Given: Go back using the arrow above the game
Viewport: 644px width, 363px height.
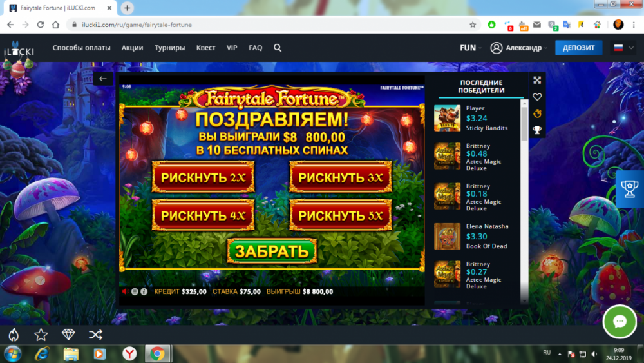Looking at the screenshot, I should click(x=103, y=79).
